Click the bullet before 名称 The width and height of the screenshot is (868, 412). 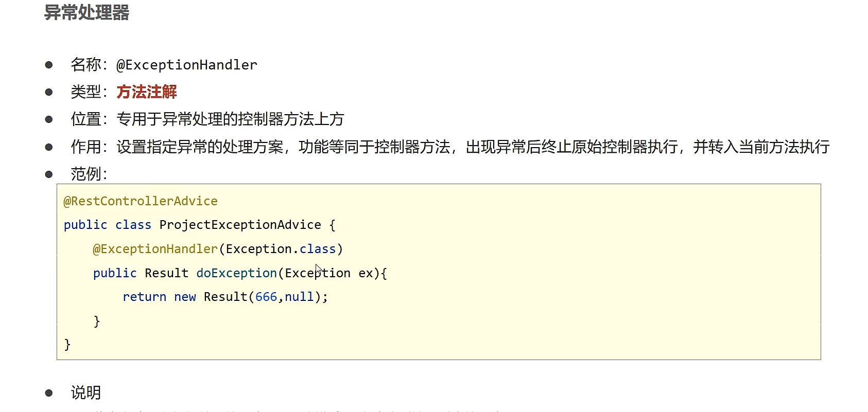pos(49,65)
